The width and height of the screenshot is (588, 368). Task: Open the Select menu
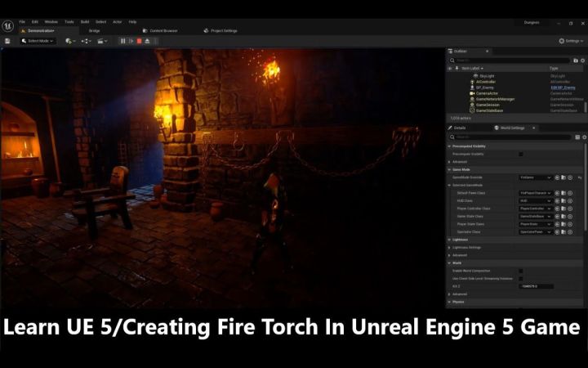[101, 22]
